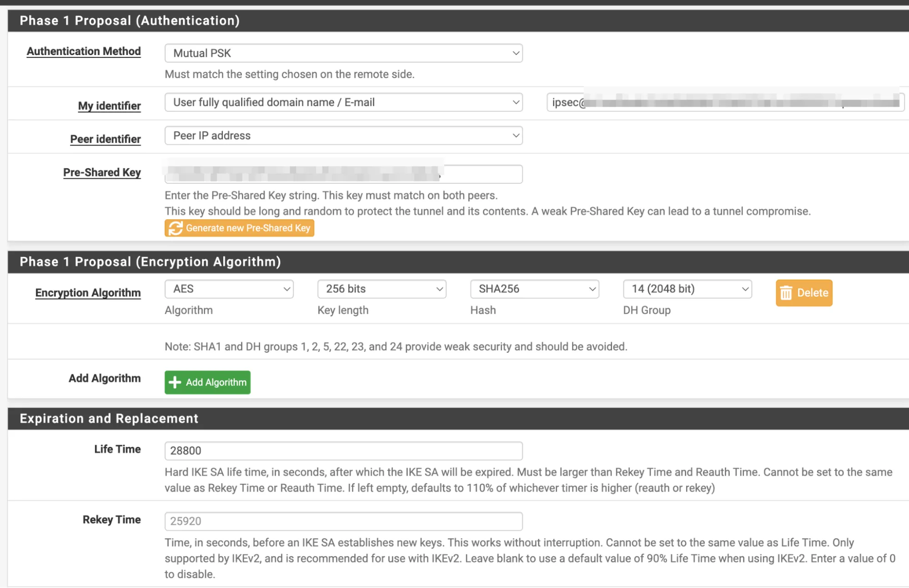909x588 pixels.
Task: Click the Authentication Method help link
Action: tap(83, 51)
